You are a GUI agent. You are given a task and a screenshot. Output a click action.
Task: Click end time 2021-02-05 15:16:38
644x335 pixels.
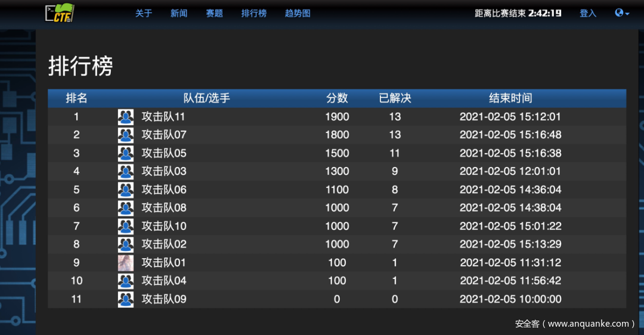click(510, 153)
